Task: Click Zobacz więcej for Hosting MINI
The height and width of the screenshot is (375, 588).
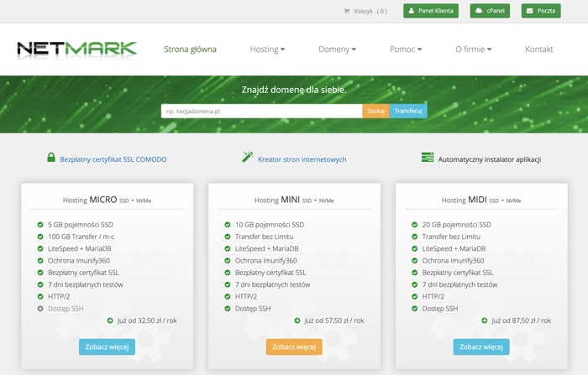Action: point(294,346)
